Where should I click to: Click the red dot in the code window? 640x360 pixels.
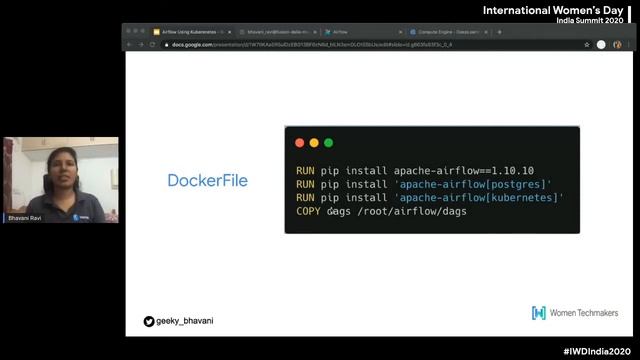pos(300,143)
